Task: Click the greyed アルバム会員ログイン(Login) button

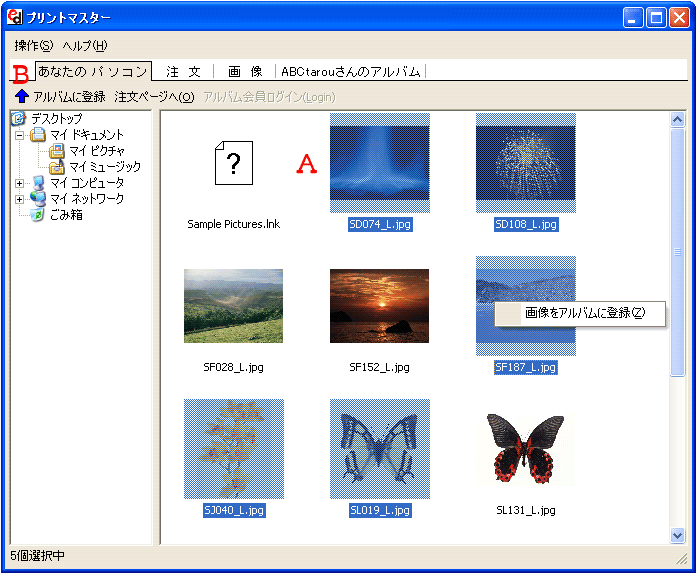Action: click(x=269, y=96)
